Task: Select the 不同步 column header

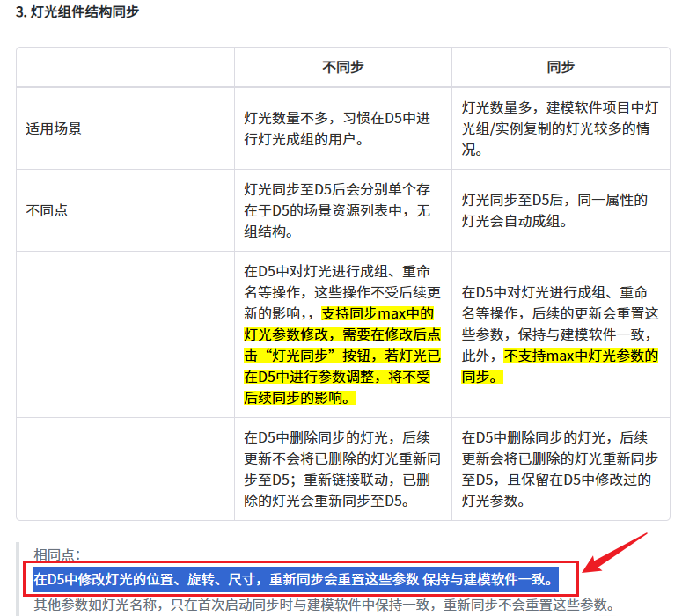Action: pyautogui.click(x=342, y=67)
